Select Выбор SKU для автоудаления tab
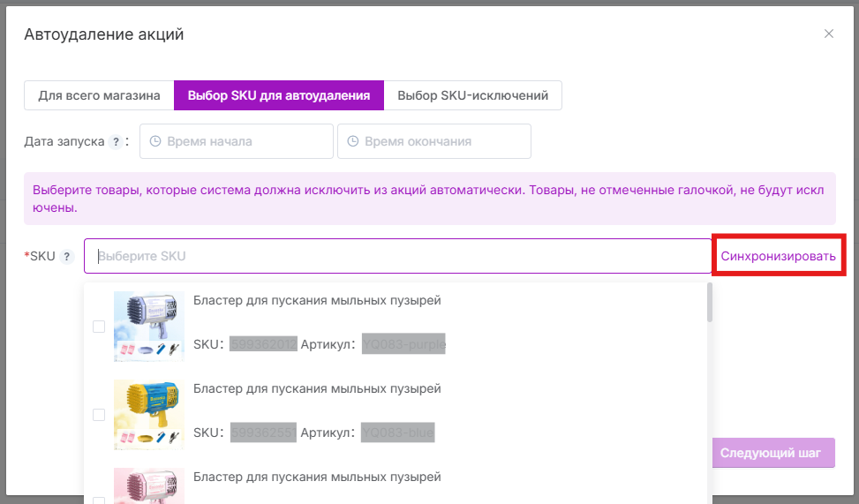This screenshot has width=859, height=504. coord(279,95)
